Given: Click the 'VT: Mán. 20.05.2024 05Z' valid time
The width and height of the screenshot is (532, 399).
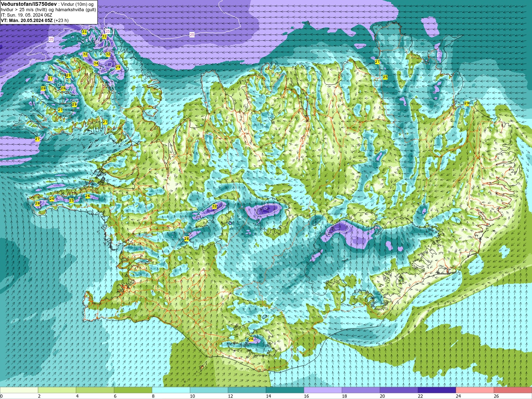Looking at the screenshot, I should [27, 20].
